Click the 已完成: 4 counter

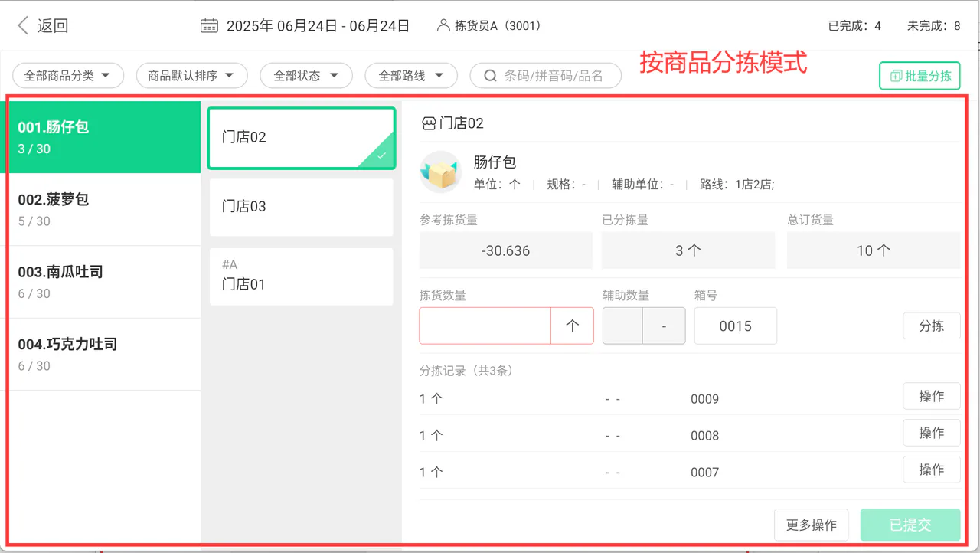854,25
